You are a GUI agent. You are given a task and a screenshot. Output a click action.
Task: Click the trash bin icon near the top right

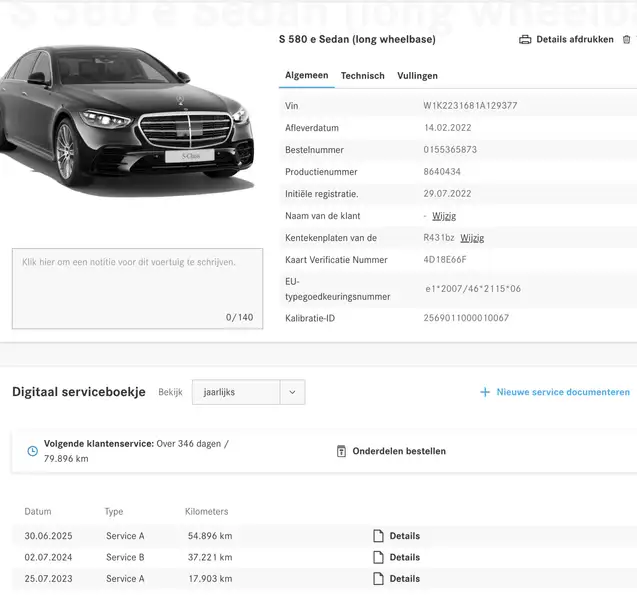[x=626, y=39]
